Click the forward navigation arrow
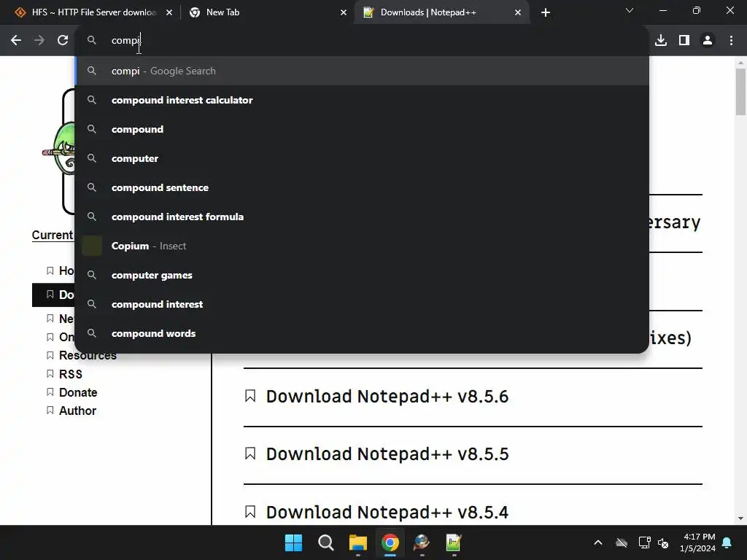The width and height of the screenshot is (747, 560). coord(39,41)
